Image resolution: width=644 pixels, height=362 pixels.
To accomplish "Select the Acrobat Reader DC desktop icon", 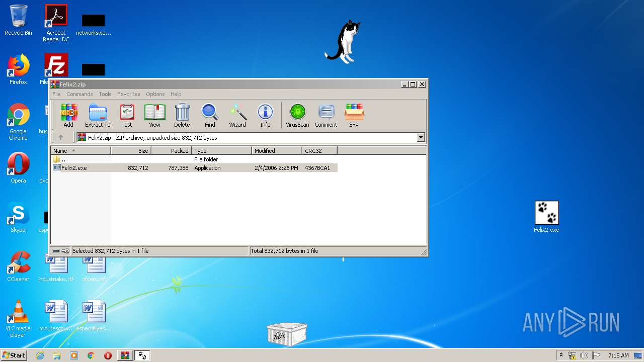I will tap(56, 23).
